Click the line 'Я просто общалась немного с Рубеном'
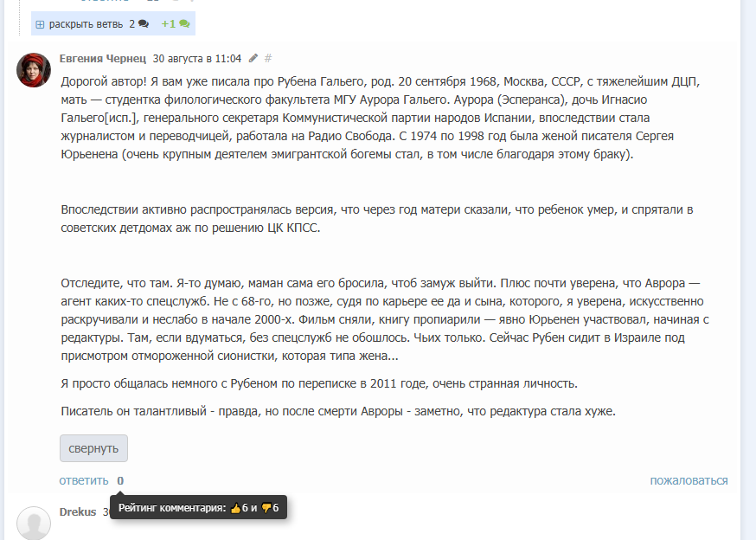 point(319,383)
